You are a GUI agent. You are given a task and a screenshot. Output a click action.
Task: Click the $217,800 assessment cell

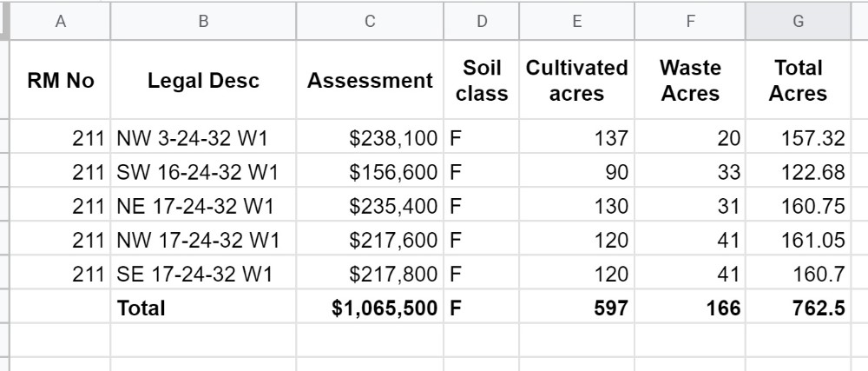click(370, 273)
